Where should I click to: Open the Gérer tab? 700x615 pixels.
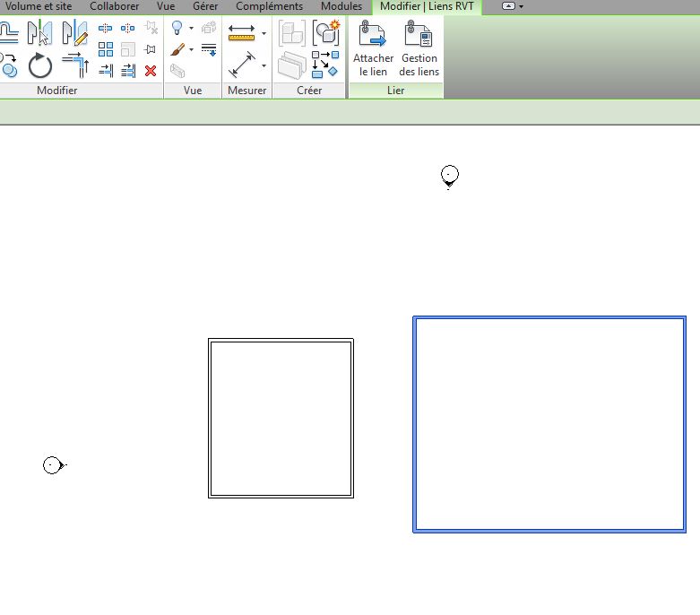click(x=205, y=6)
